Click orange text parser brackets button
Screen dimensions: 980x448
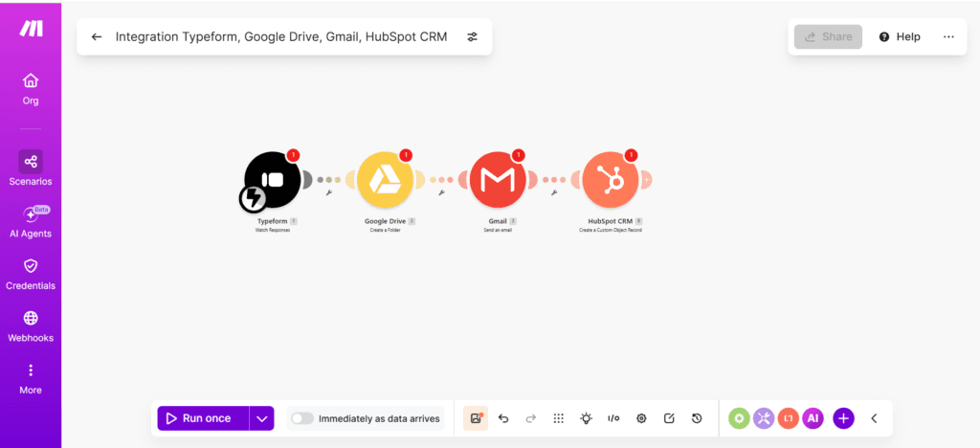tap(789, 418)
